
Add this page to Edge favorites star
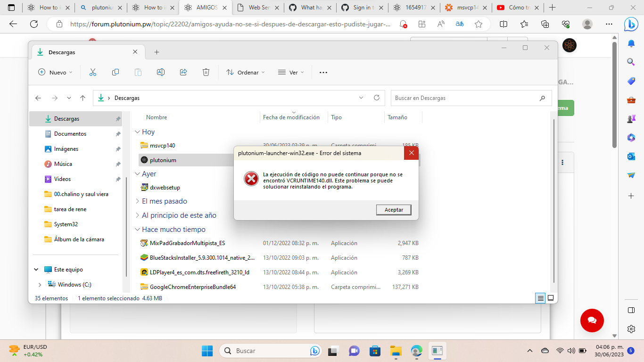[479, 24]
